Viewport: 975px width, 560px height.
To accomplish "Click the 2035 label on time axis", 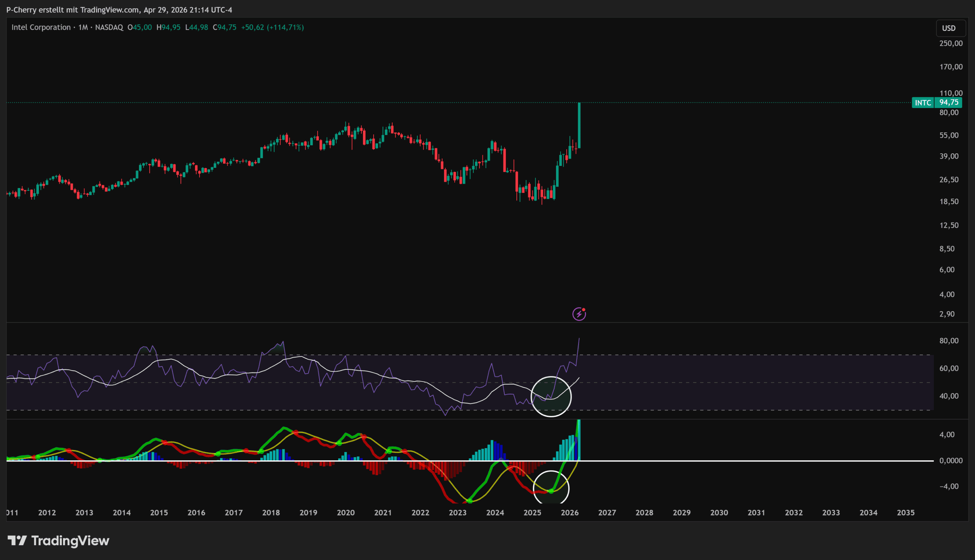I will [x=905, y=512].
